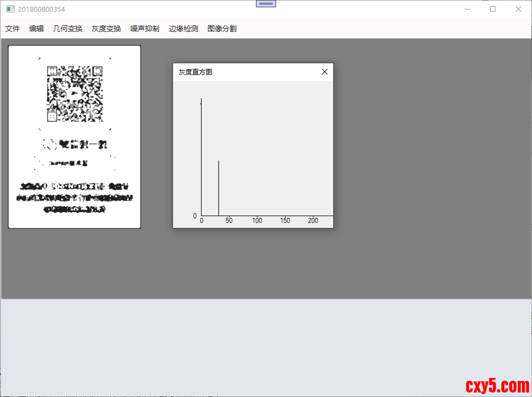Click the application icon in the title bar
The image size is (532, 397).
pos(10,10)
